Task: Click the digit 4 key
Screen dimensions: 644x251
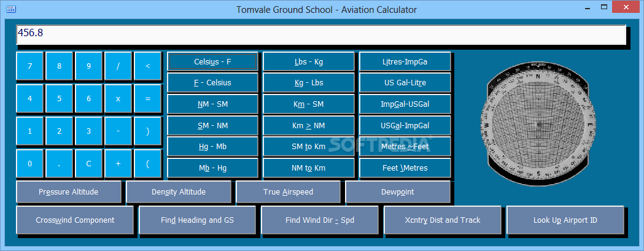Action: (29, 99)
